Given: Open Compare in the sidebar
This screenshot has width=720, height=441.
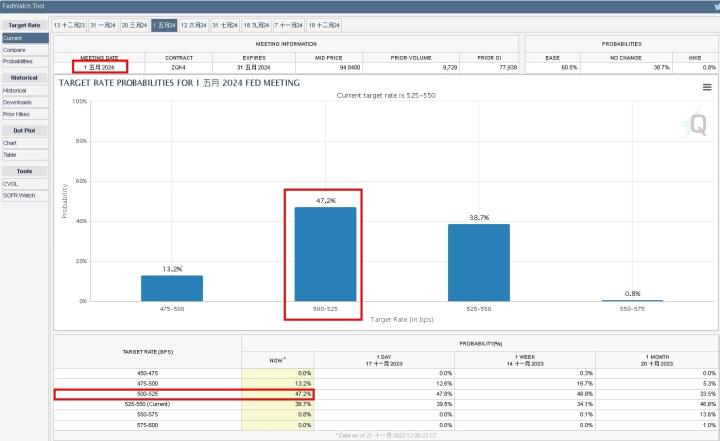Looking at the screenshot, I should click(x=25, y=50).
